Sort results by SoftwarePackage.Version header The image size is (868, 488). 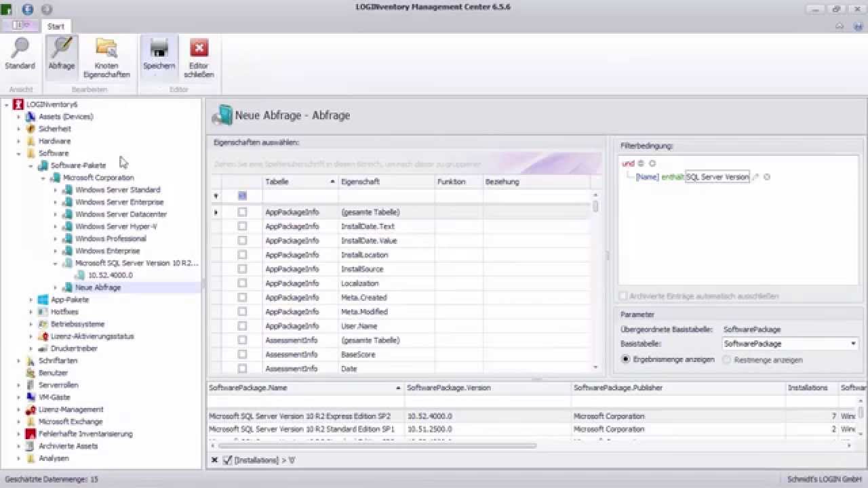click(x=488, y=388)
